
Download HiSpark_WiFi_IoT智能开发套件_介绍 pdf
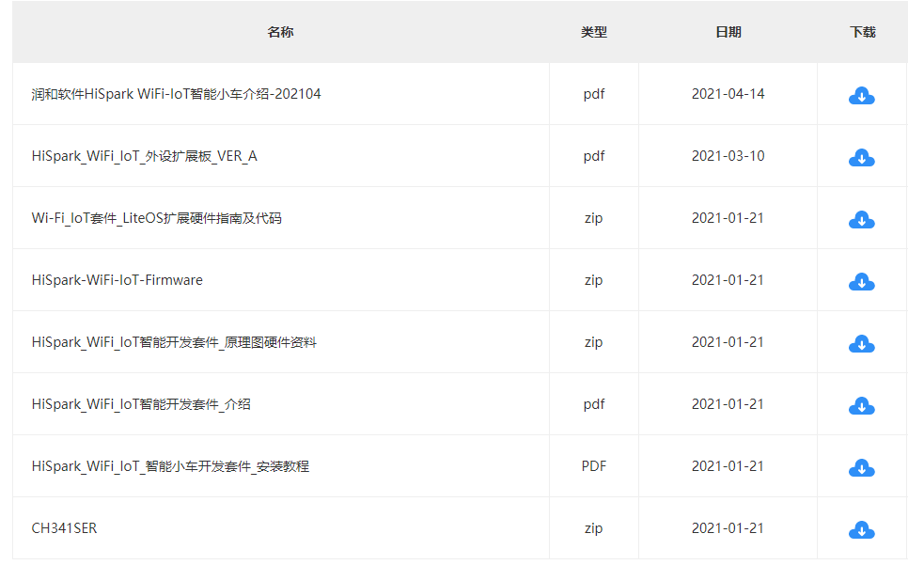[x=861, y=406]
